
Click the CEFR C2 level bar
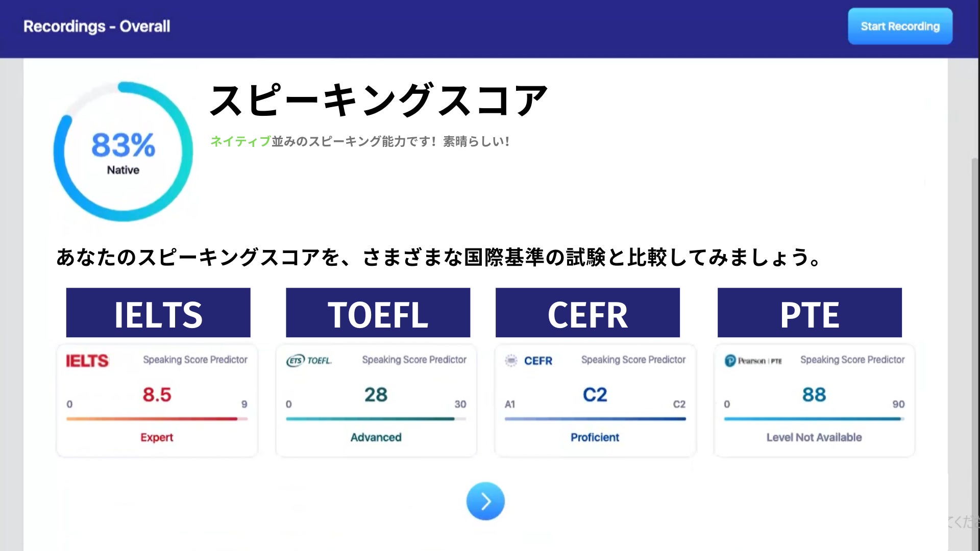pos(595,419)
